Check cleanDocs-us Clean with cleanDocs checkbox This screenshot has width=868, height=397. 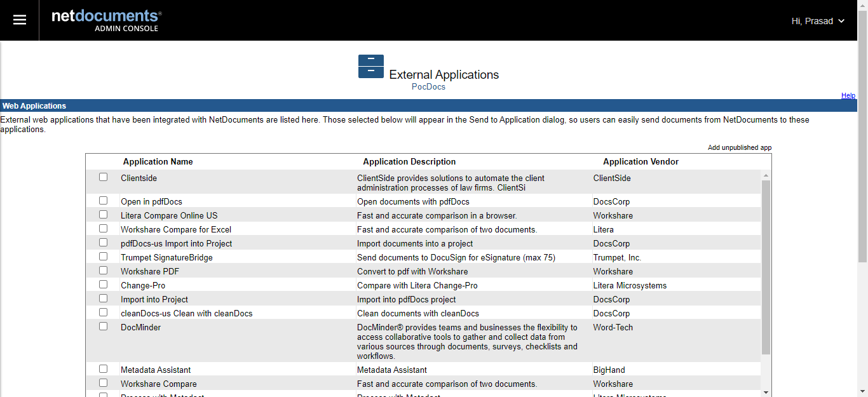pos(104,313)
